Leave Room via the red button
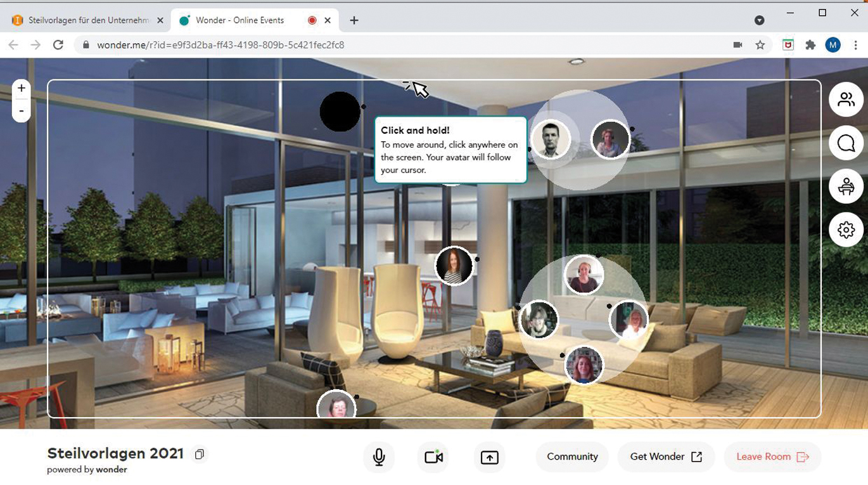The image size is (868, 485). 772,456
